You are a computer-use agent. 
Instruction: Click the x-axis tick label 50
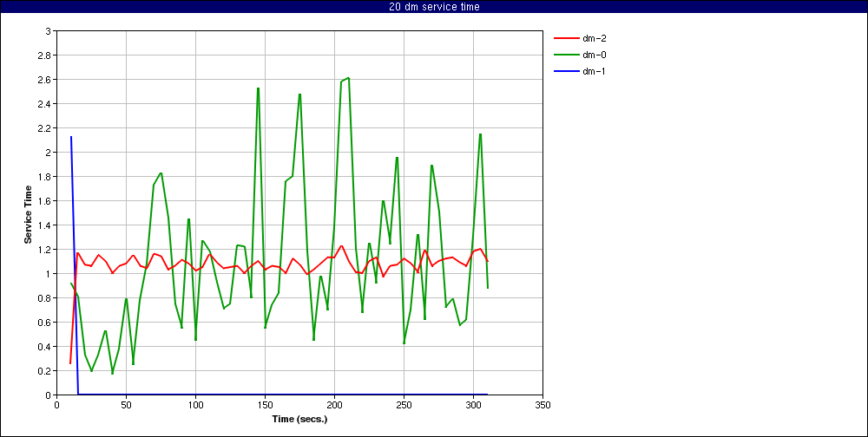click(x=126, y=405)
